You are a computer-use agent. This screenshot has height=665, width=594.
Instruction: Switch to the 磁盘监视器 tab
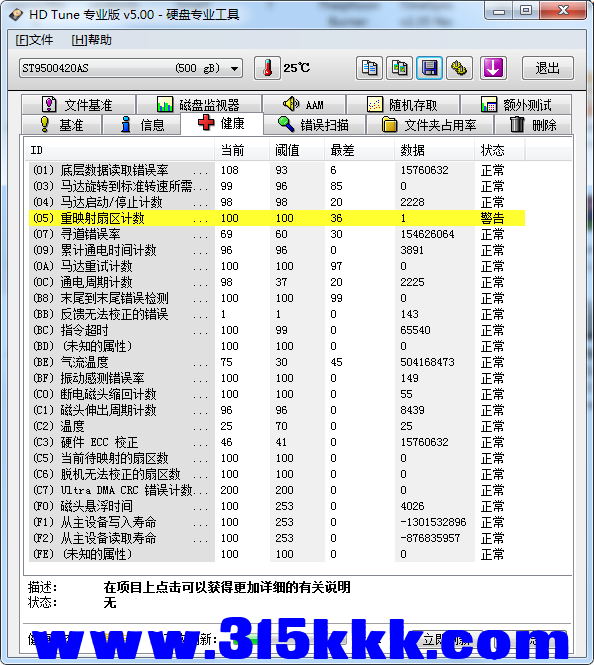[x=198, y=104]
